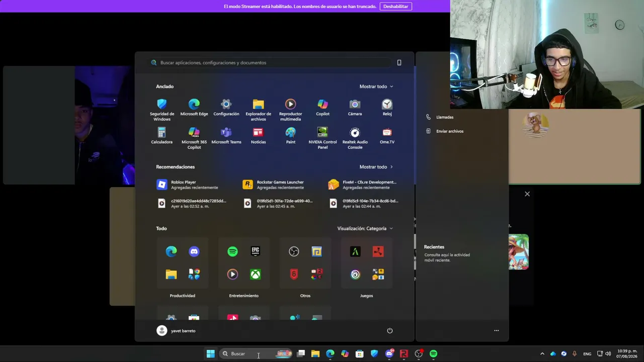Open Spotify from the taskbar
The image size is (644, 362).
tap(433, 354)
